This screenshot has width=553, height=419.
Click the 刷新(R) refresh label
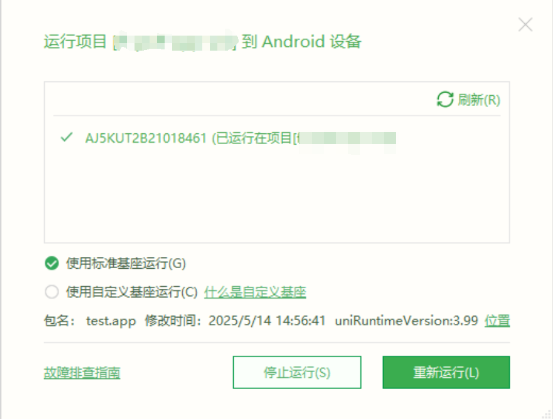click(479, 100)
